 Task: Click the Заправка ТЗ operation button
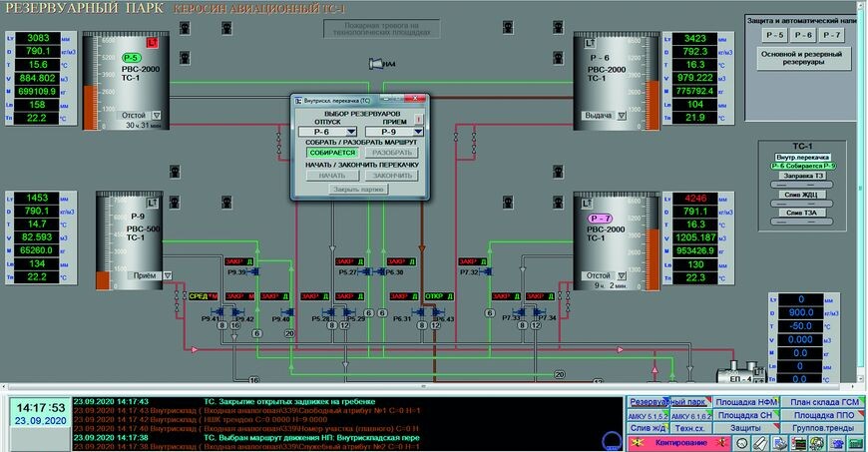pos(803,176)
